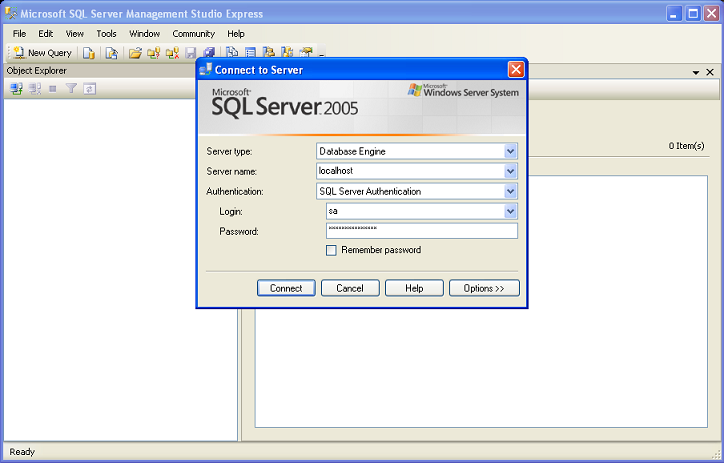Click the Connect icon in Object Explorer
Screen dimensions: 724x463
pos(17,88)
